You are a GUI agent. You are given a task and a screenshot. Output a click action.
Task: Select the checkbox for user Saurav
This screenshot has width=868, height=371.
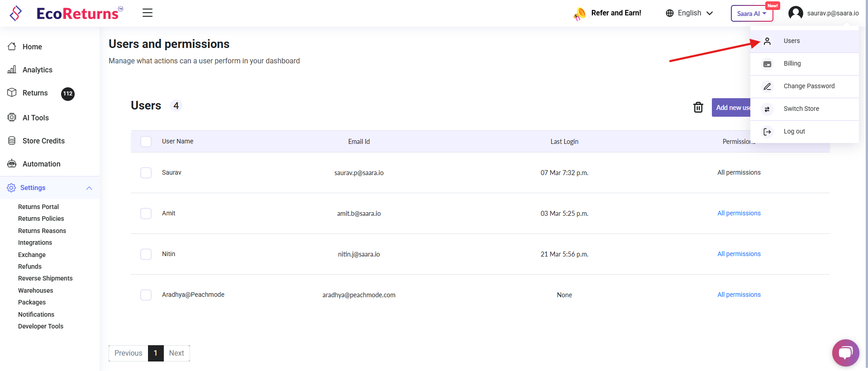146,173
